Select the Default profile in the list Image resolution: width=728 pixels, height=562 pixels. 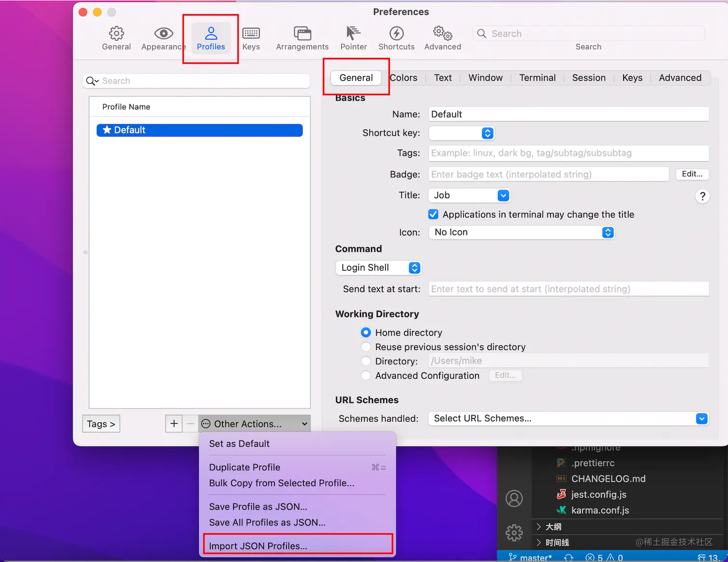click(199, 130)
